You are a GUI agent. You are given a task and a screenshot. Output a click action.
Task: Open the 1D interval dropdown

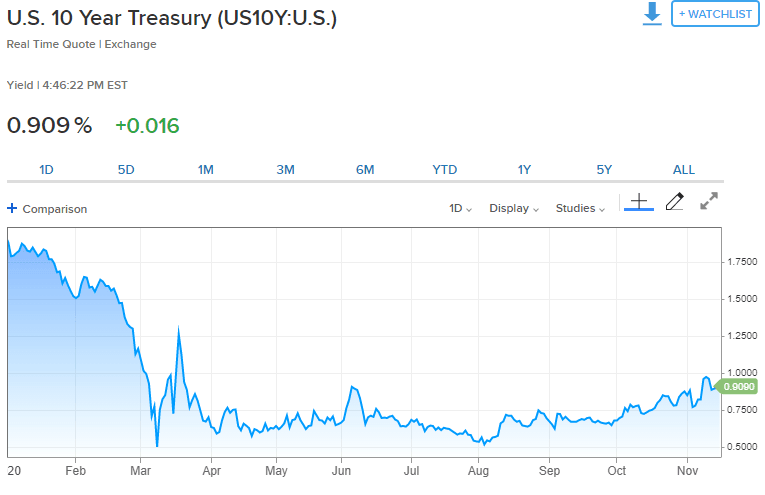point(460,209)
